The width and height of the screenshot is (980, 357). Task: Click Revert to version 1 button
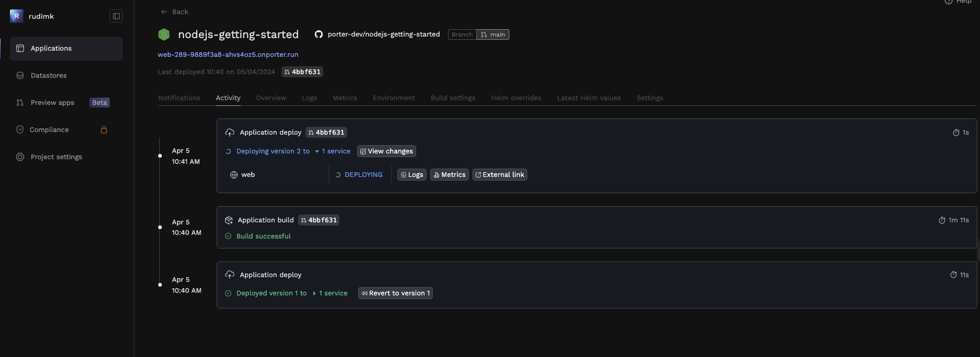[395, 293]
